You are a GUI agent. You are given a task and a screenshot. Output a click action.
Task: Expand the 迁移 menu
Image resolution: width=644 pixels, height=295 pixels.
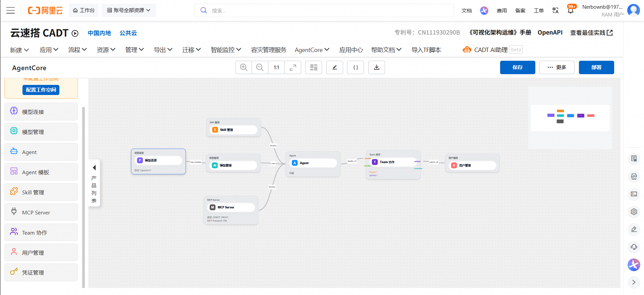[x=192, y=50]
